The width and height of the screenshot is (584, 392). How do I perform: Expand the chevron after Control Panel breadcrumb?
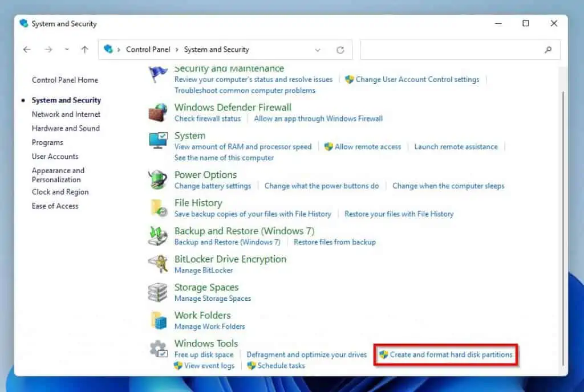(177, 50)
